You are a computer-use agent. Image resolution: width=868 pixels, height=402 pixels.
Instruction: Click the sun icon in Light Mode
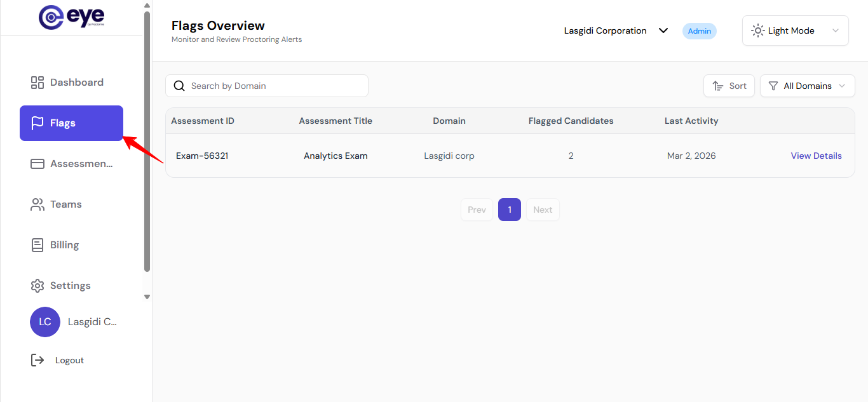pyautogui.click(x=757, y=30)
